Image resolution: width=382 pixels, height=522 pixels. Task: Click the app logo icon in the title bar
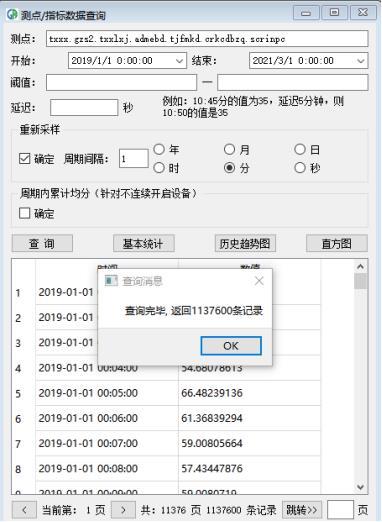(12, 14)
